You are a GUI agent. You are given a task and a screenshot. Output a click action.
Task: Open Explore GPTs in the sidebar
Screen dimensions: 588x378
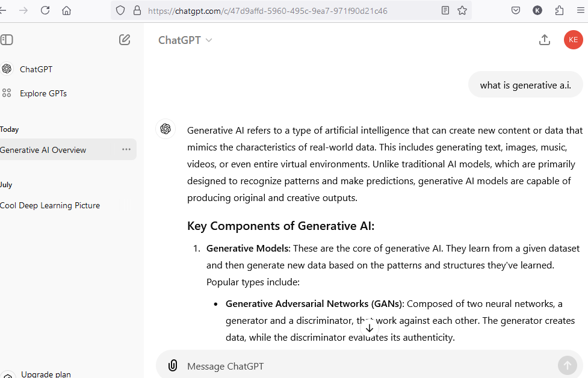(43, 93)
